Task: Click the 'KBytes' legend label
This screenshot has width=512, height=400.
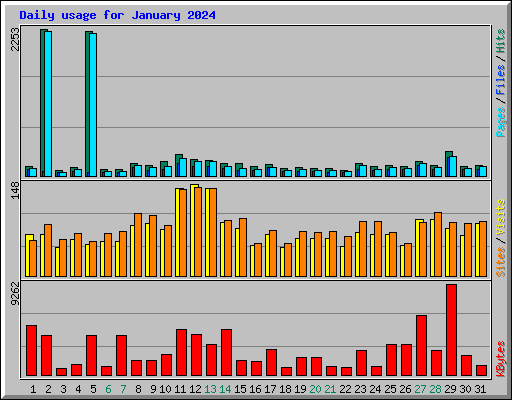Action: tap(501, 358)
